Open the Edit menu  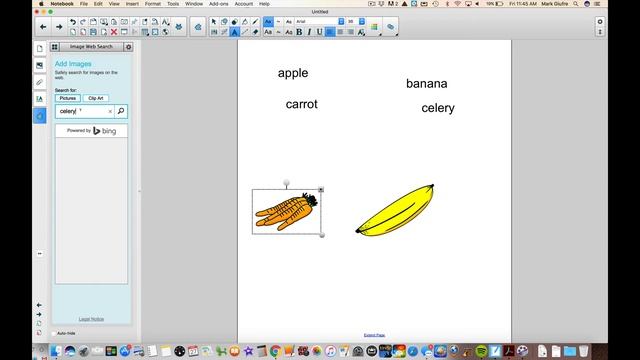pyautogui.click(x=98, y=4)
